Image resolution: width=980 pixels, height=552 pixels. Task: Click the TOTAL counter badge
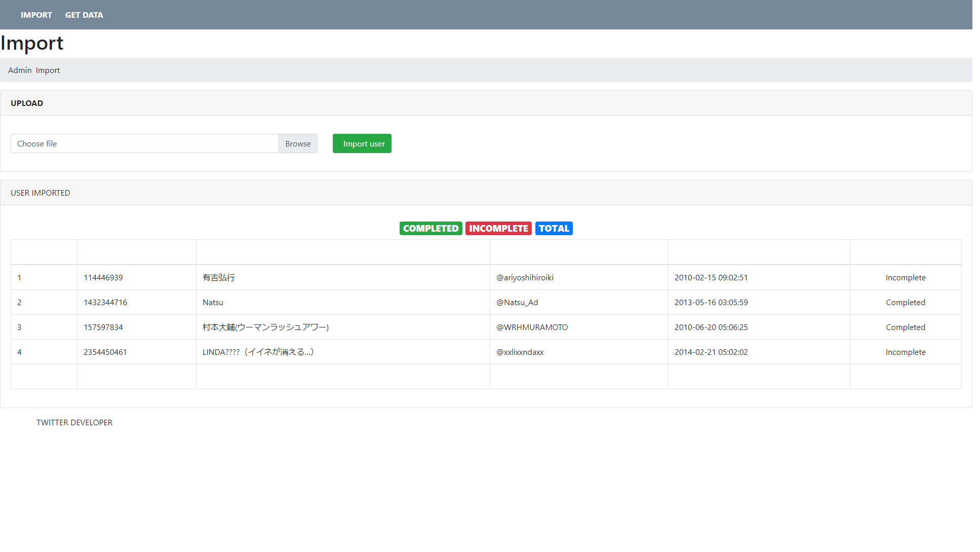tap(554, 228)
